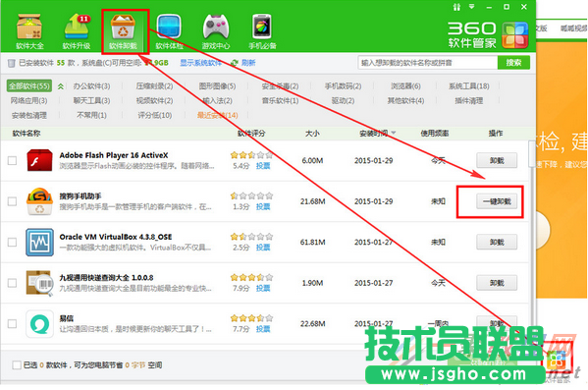Check the Oracle VM VirtualBox checkbox
588x390 pixels.
click(13, 242)
